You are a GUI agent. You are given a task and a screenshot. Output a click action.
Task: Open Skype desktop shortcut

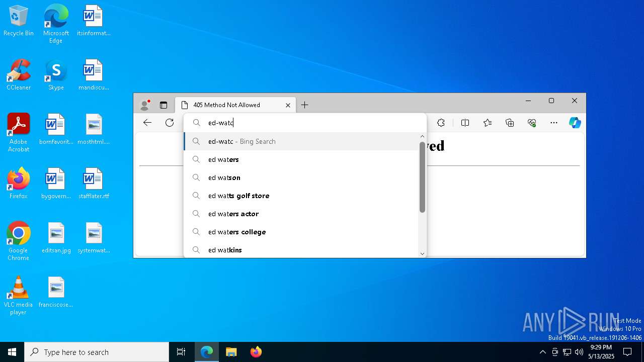56,75
